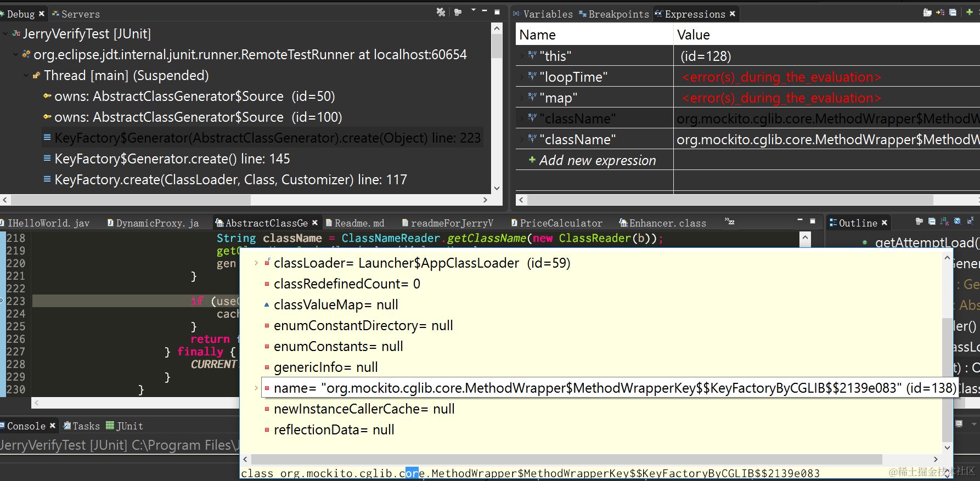Open Readme.md editor tab
This screenshot has width=980, height=481.
(355, 223)
